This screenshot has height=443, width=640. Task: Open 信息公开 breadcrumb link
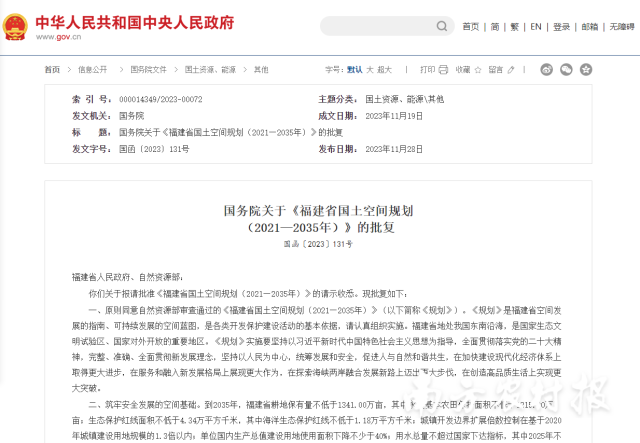93,70
